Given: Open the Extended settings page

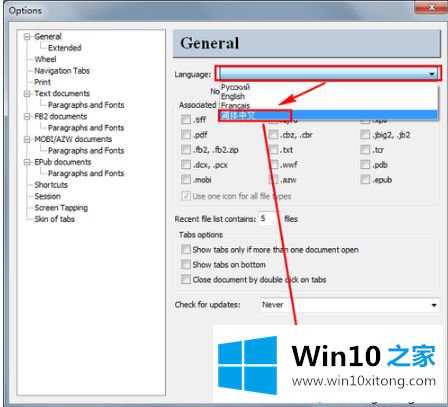Looking at the screenshot, I should click(65, 48).
